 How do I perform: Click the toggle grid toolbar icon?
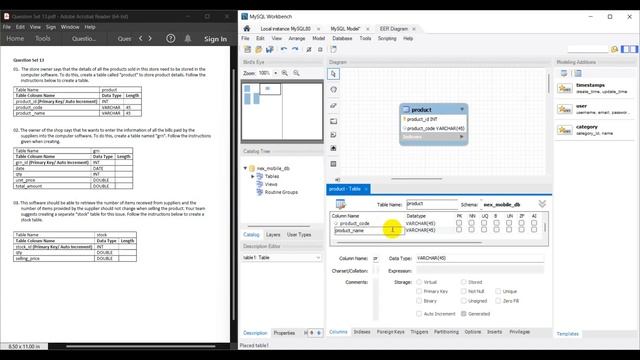309,49
